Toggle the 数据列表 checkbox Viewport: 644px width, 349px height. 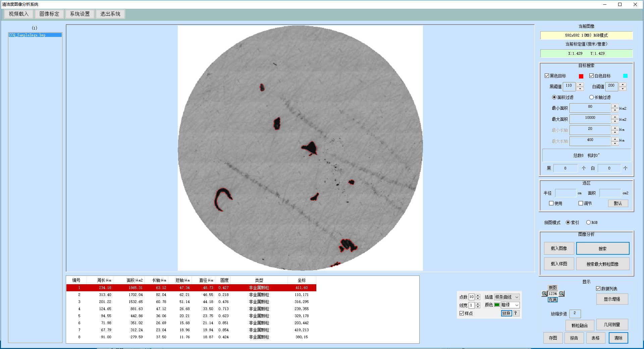[598, 289]
